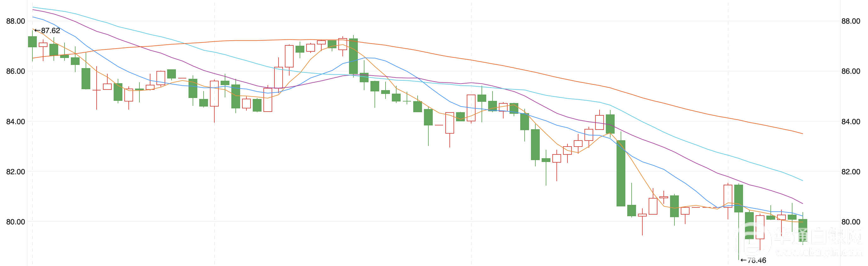Click the 88.00 label on left axis
This screenshot has width=868, height=266.
15,21
